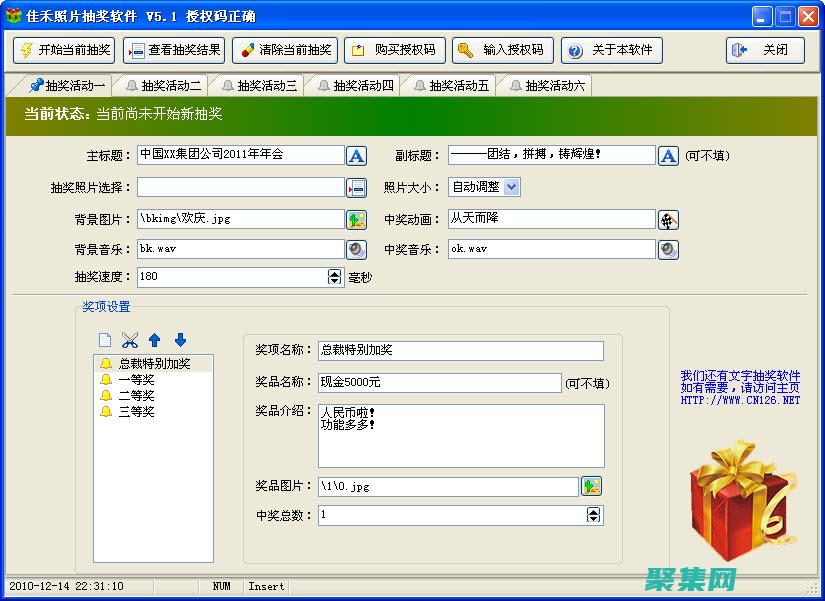Create a new prize with the blank page icon
825x601 pixels.
point(105,339)
